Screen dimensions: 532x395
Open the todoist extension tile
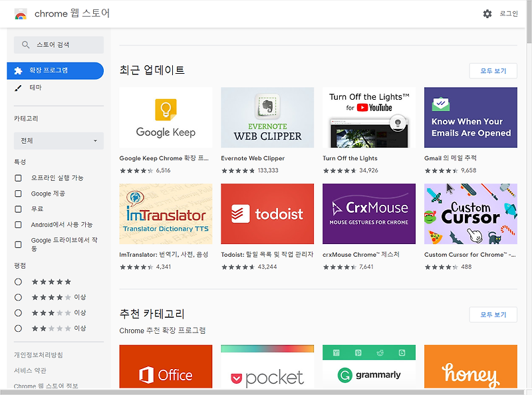(267, 213)
